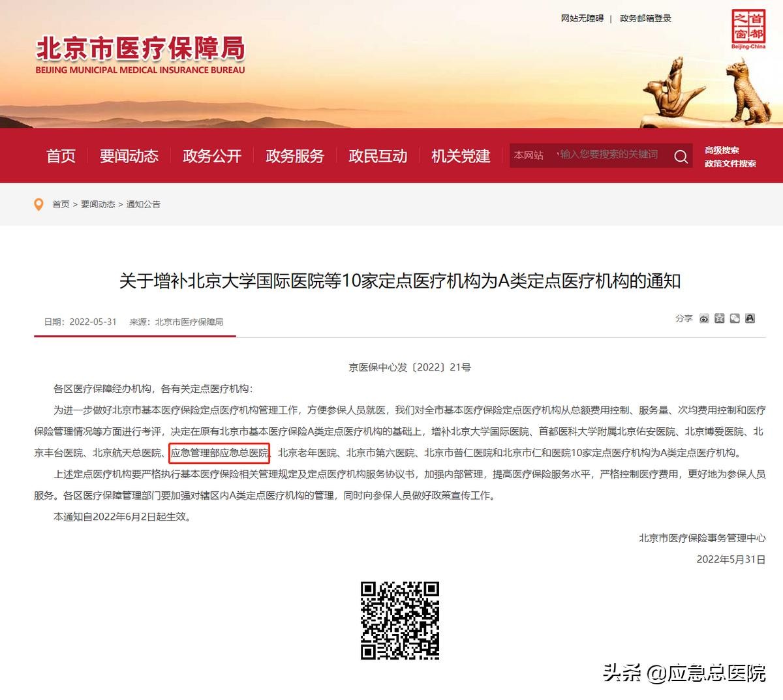
Task: Select the 政务服务 menu item
Action: (295, 156)
